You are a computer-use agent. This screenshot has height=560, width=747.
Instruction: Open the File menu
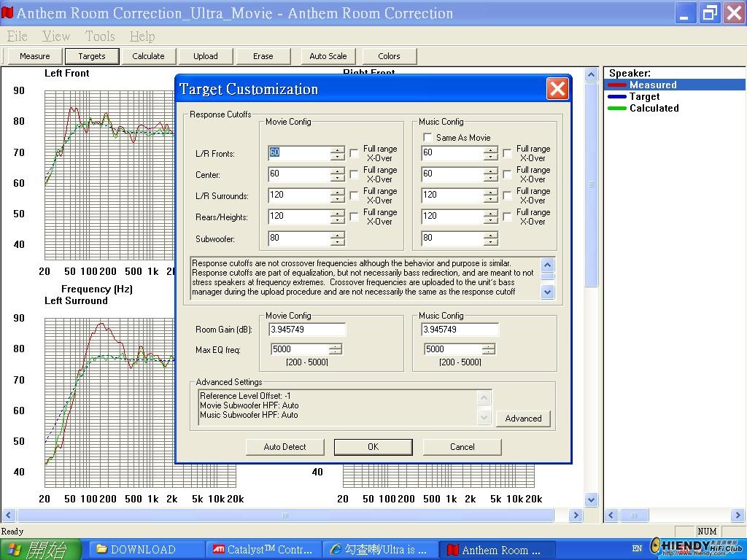18,36
